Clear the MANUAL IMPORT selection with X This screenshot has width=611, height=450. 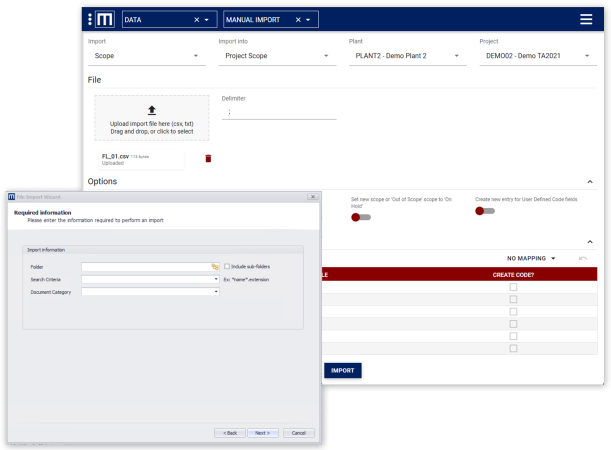point(298,20)
